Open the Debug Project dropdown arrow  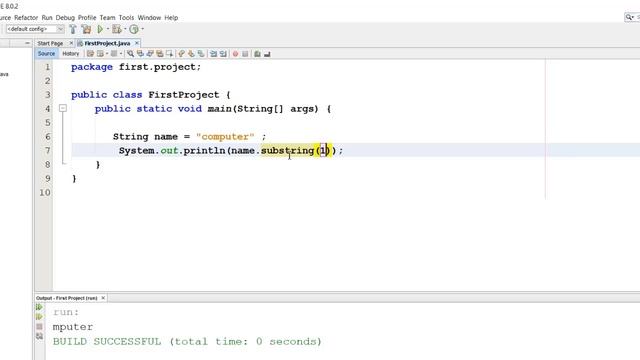coord(125,29)
